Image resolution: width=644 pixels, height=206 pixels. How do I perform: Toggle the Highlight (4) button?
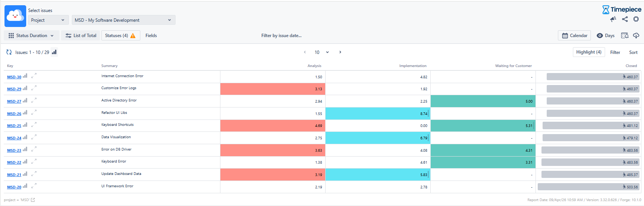coord(588,52)
